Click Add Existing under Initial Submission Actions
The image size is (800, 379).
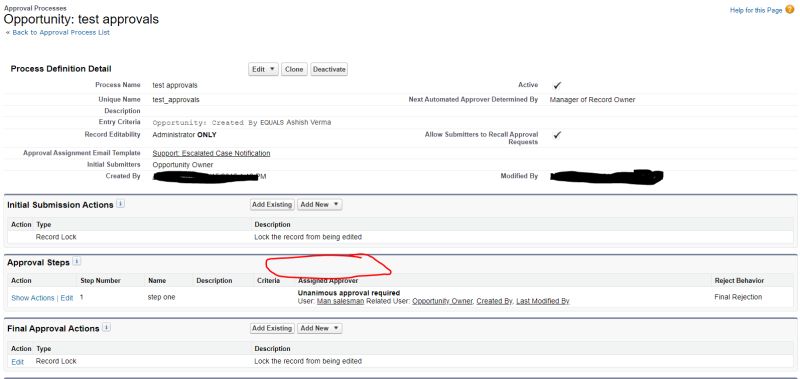pos(272,205)
